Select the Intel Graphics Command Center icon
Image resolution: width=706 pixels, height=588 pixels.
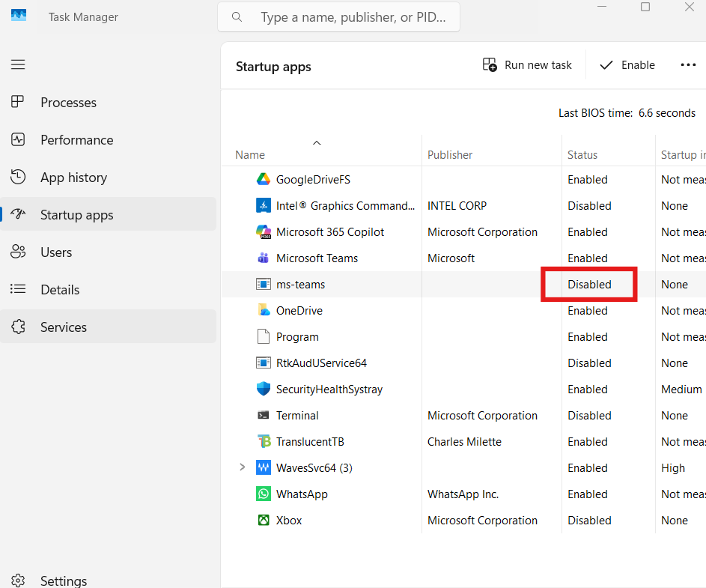[x=264, y=205]
